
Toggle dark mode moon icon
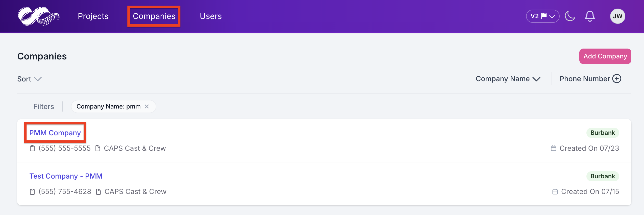tap(570, 16)
